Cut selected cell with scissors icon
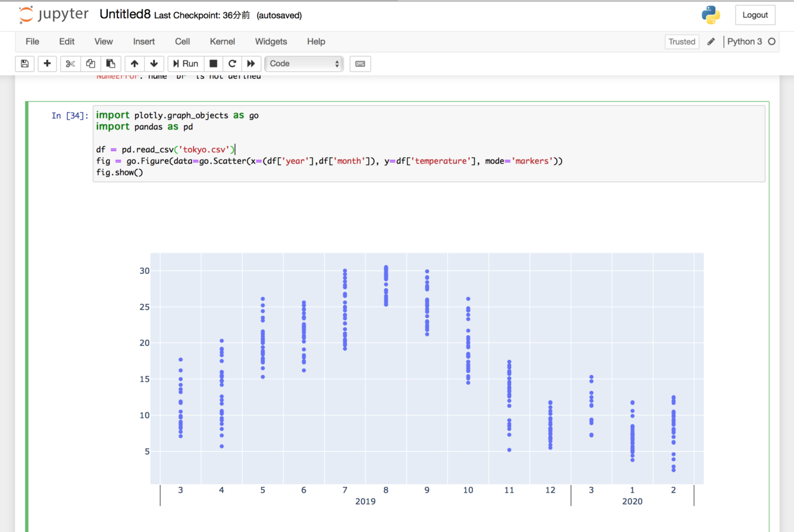 click(x=70, y=63)
